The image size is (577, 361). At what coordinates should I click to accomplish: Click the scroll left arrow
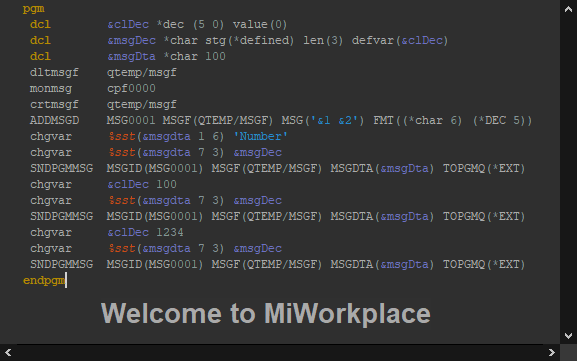pyautogui.click(x=8, y=353)
